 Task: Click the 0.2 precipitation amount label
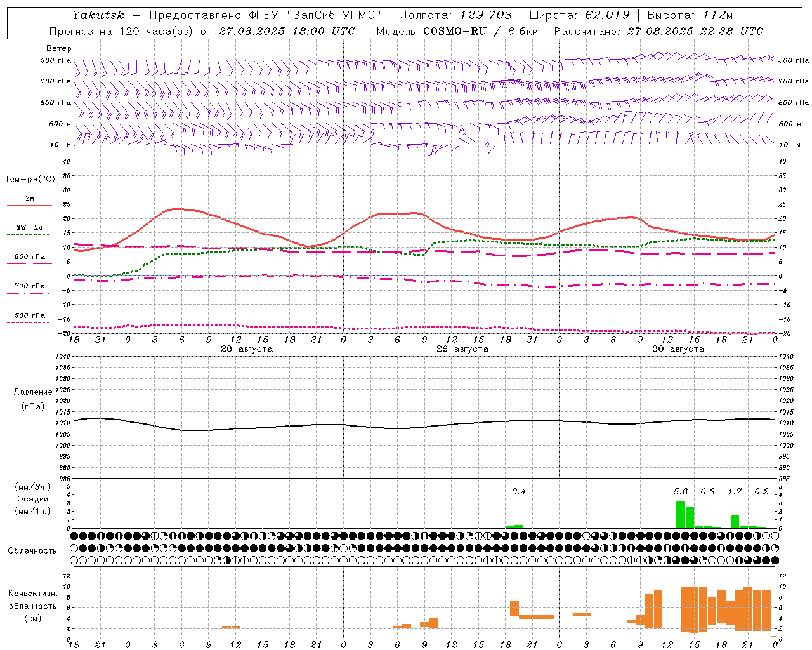pos(761,491)
